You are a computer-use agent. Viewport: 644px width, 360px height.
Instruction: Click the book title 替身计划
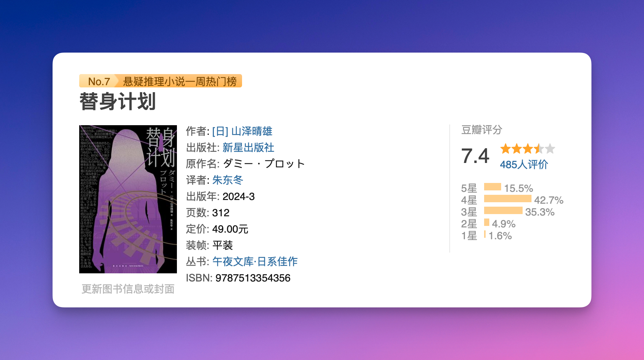point(118,101)
